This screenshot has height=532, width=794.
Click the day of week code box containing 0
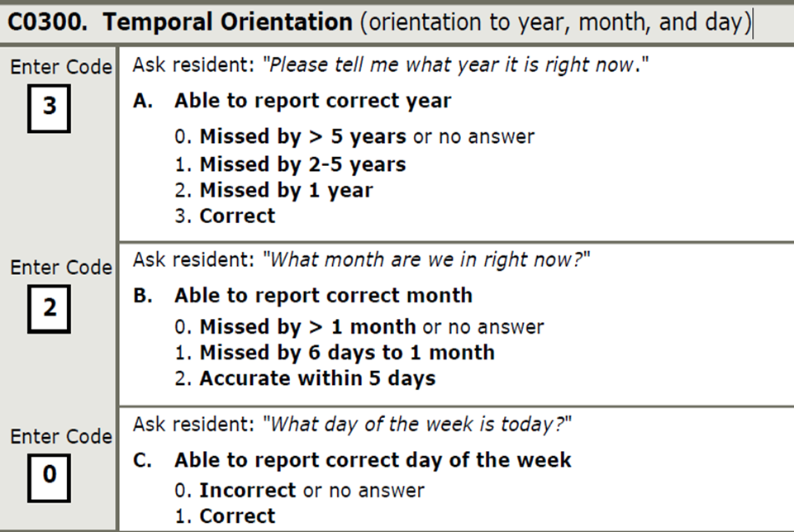49,477
